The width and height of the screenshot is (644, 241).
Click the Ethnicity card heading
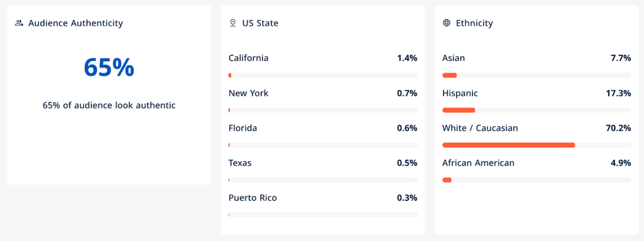coord(474,23)
